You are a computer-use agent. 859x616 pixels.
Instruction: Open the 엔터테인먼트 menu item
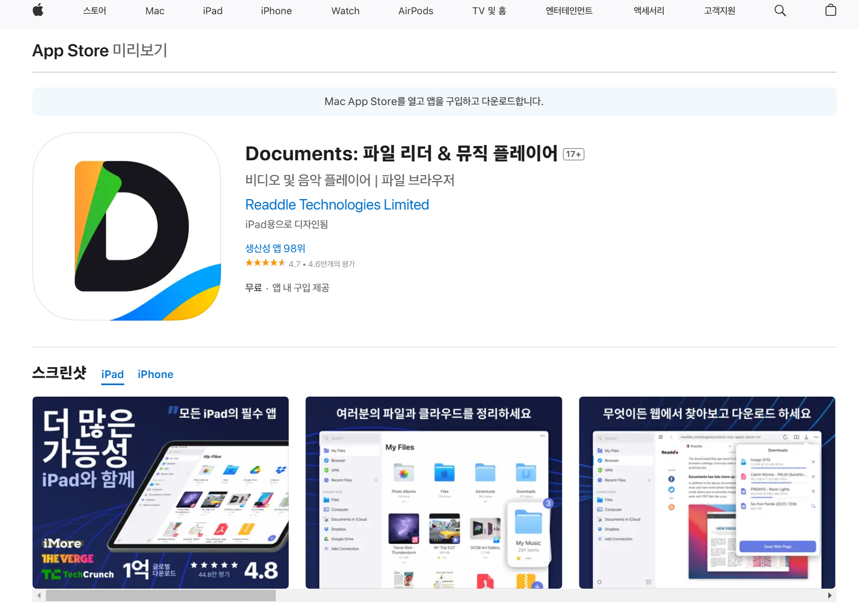pos(569,10)
